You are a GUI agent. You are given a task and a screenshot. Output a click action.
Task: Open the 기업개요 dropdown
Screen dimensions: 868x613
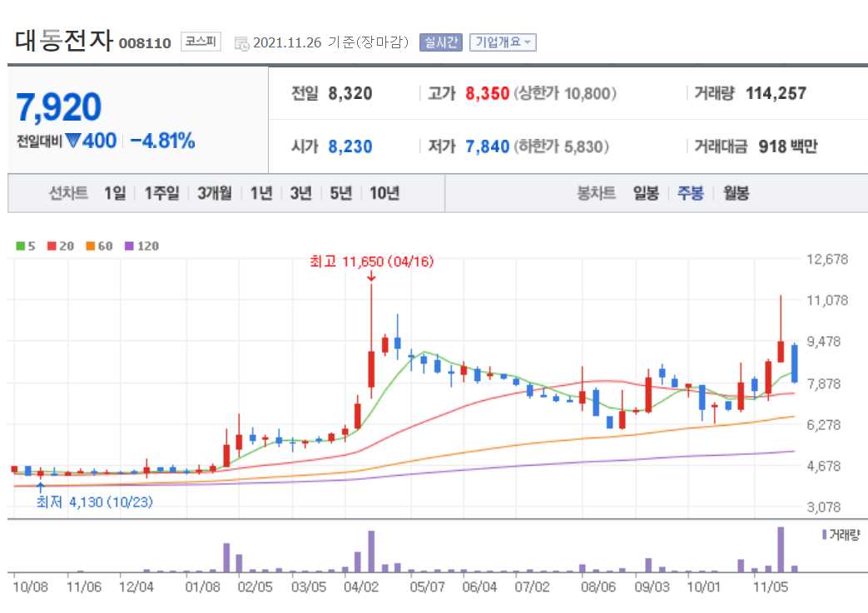[x=503, y=42]
